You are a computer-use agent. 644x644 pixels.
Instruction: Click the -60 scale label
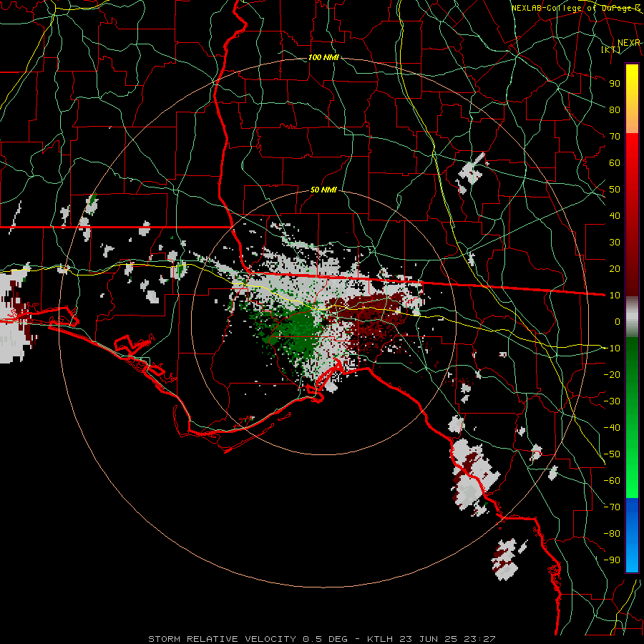pos(612,481)
